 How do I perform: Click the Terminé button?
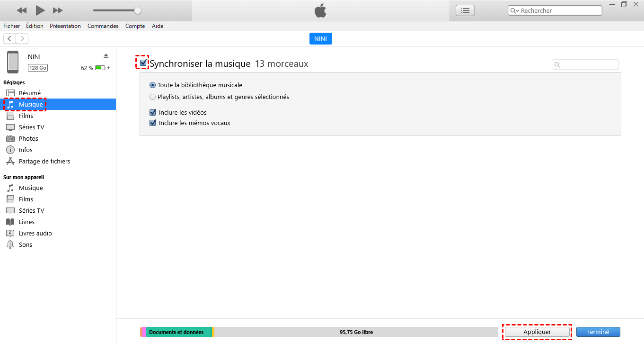pyautogui.click(x=598, y=332)
